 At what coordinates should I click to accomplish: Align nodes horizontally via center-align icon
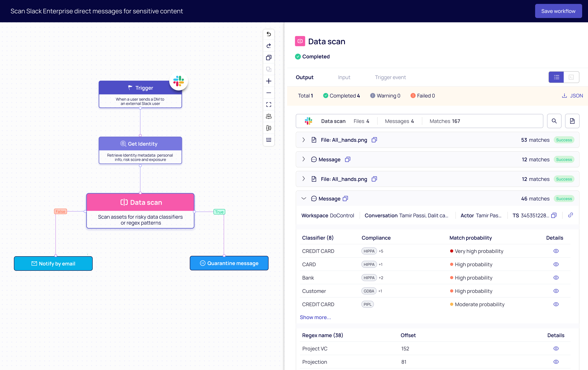point(269,116)
